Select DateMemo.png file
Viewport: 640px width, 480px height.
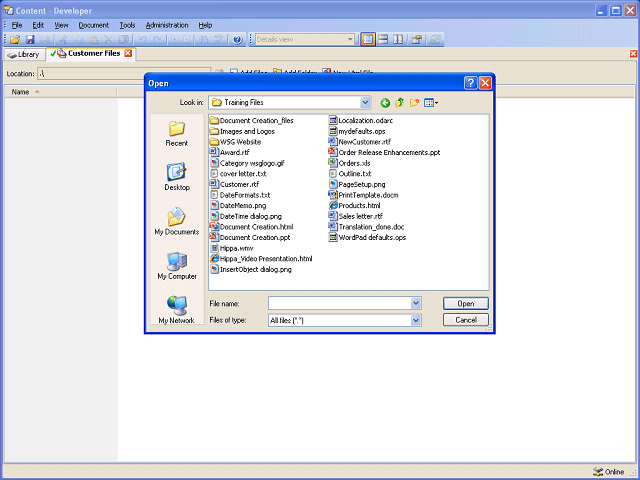(238, 206)
